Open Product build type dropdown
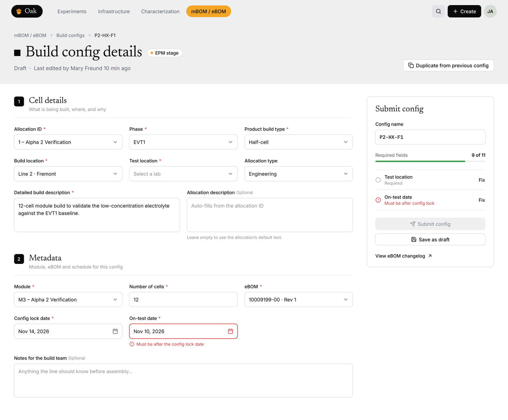The width and height of the screenshot is (508, 420). tap(298, 142)
